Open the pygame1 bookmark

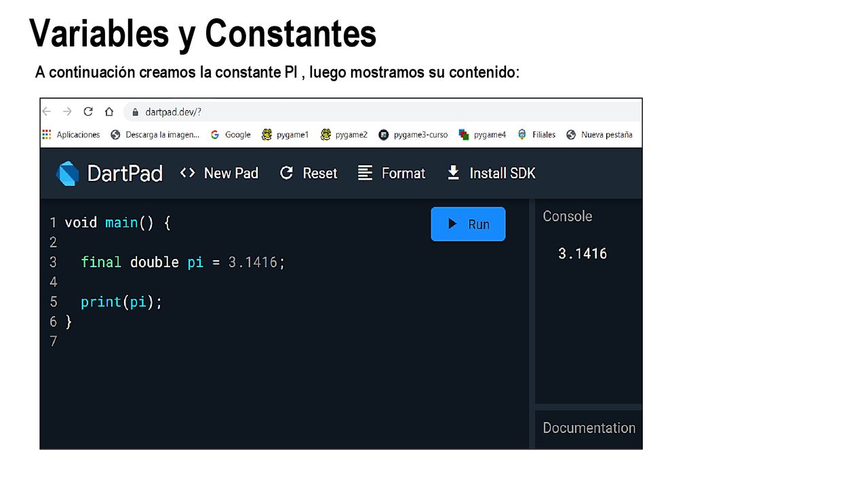point(285,135)
